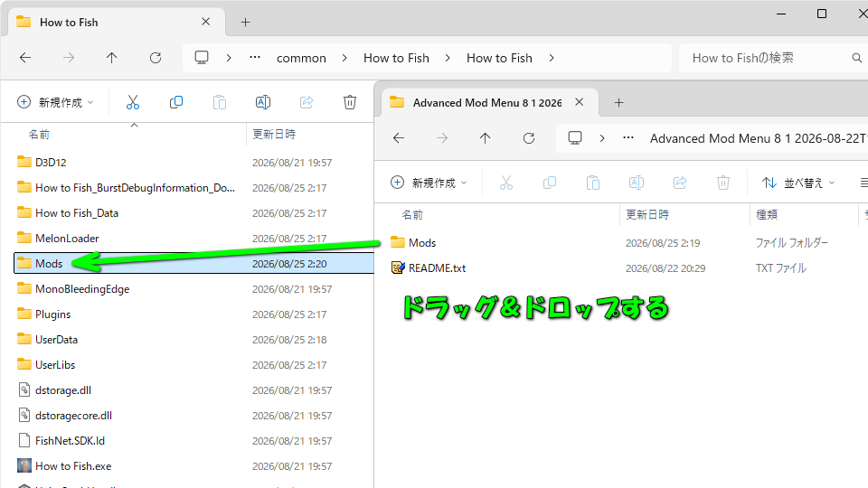Screen dimensions: 868x488
Task: Sort by 種類 column in Advanced Mod Menu window
Action: (x=767, y=214)
